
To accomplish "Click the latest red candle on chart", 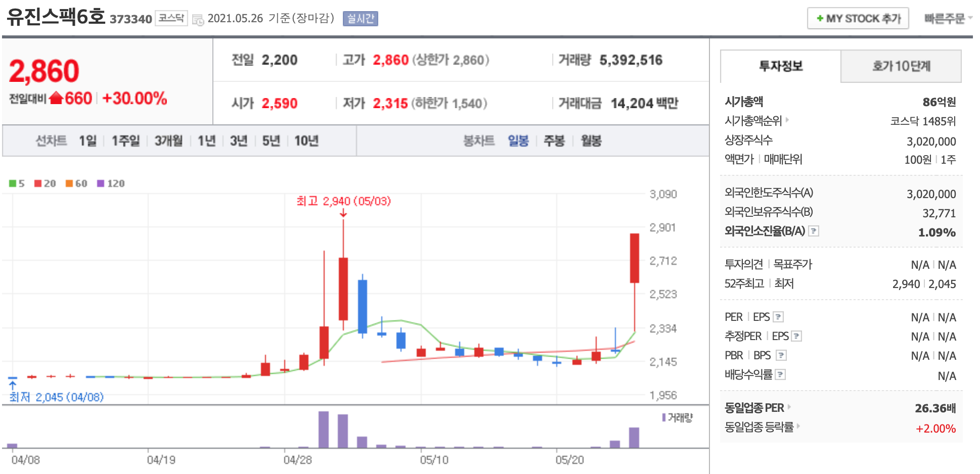I will tap(634, 258).
